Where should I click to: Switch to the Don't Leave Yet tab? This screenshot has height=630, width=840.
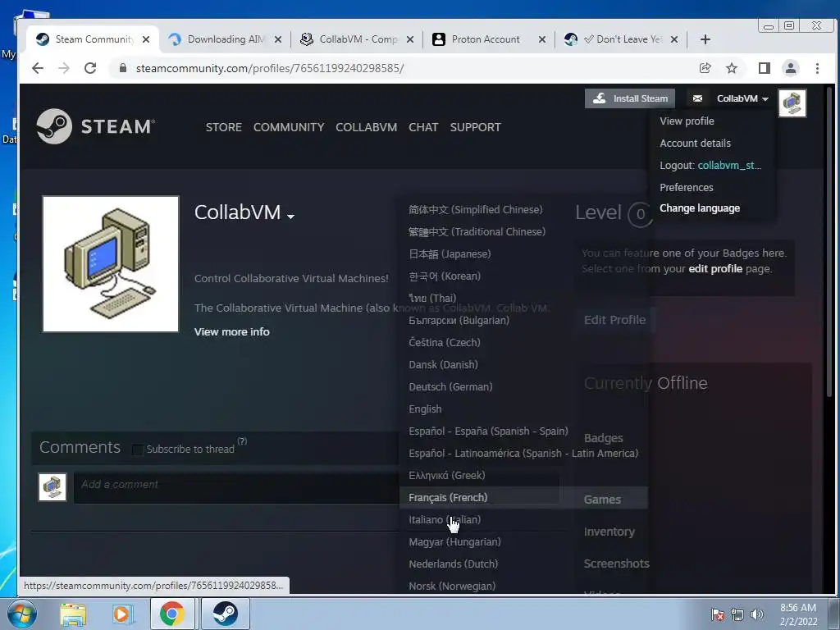point(622,39)
